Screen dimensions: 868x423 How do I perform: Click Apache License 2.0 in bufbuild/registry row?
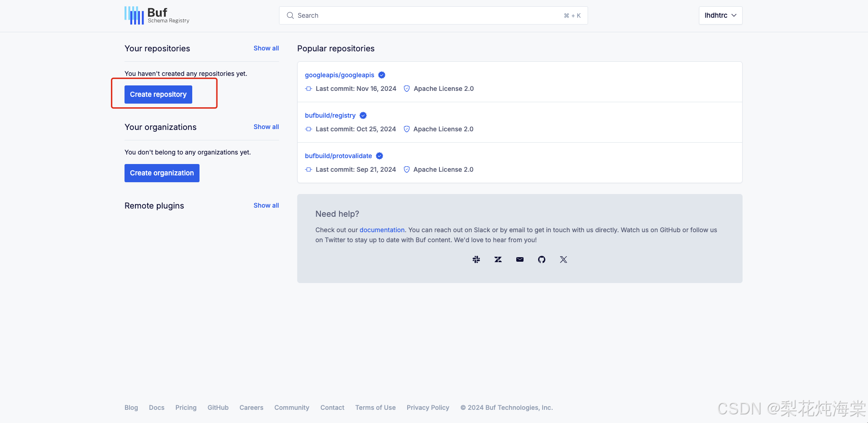coord(444,129)
